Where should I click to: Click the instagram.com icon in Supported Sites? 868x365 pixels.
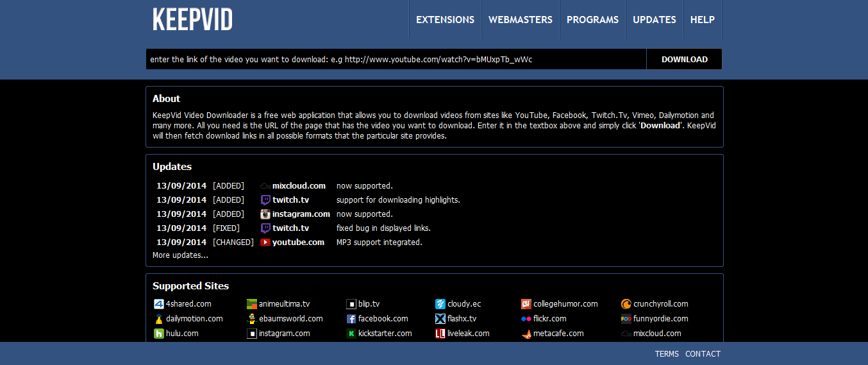click(x=252, y=334)
